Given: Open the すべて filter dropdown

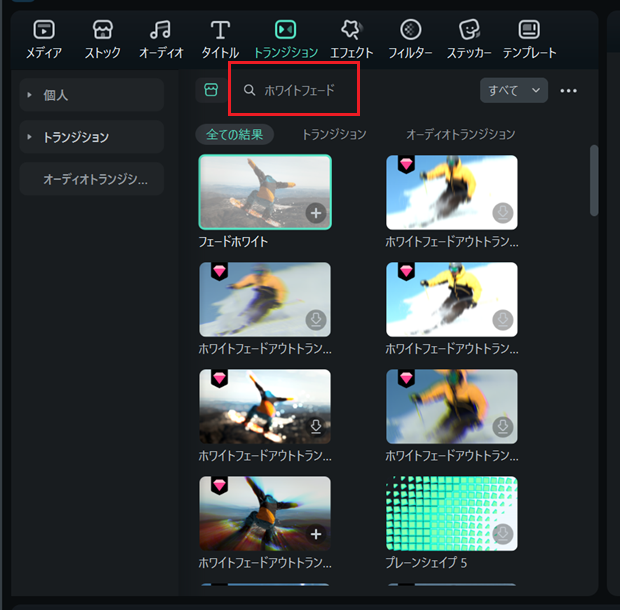Looking at the screenshot, I should point(514,90).
